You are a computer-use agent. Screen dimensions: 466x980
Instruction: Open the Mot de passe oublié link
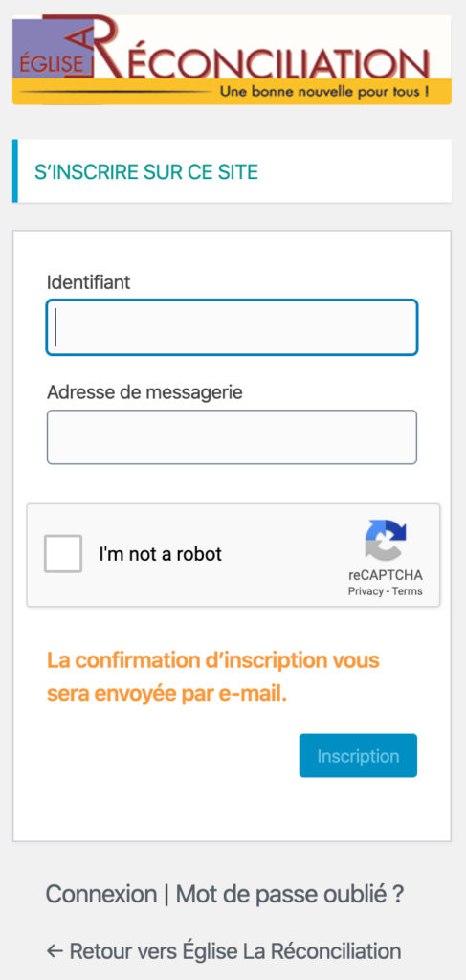point(290,894)
